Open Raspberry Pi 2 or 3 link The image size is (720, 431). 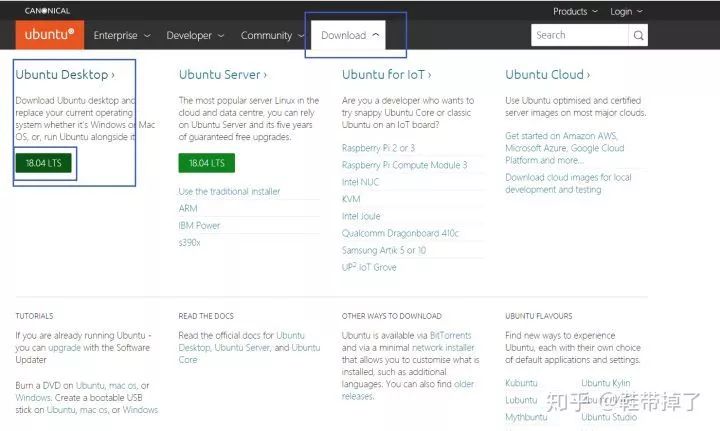pyautogui.click(x=378, y=148)
